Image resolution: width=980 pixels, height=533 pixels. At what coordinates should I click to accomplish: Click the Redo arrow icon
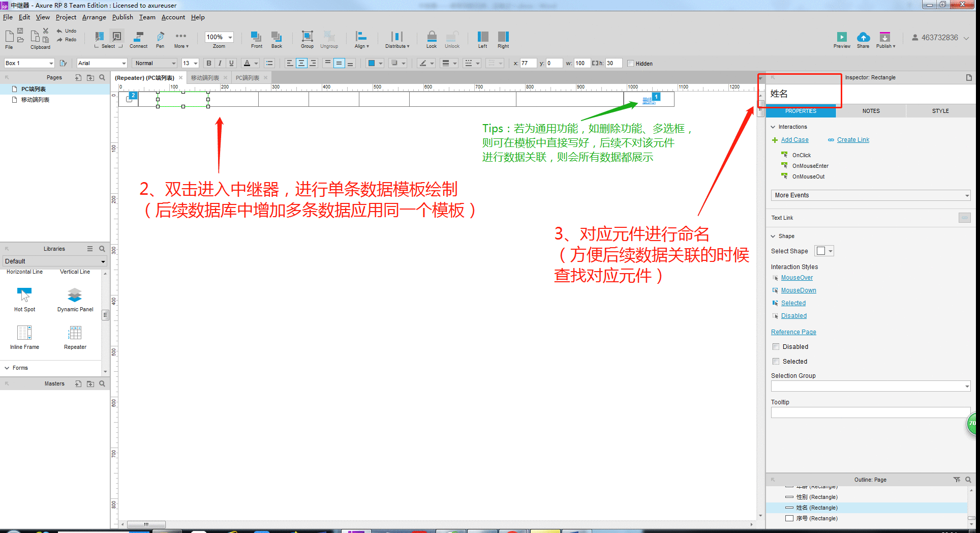tap(59, 40)
